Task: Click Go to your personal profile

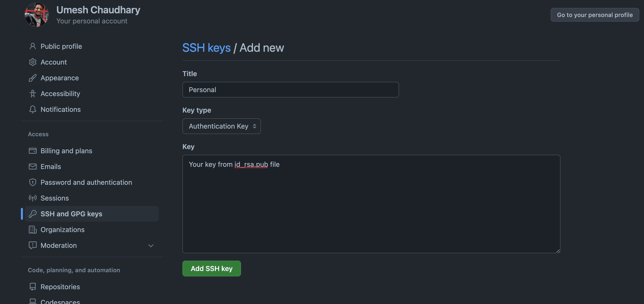Action: click(x=595, y=15)
